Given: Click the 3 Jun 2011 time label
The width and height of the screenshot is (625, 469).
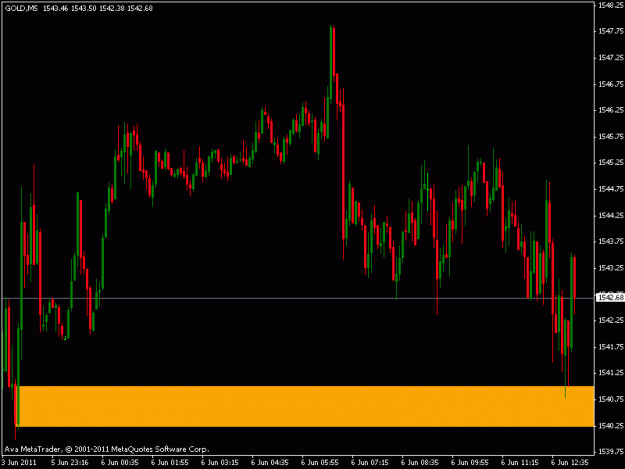Looking at the screenshot, I should coord(19,463).
